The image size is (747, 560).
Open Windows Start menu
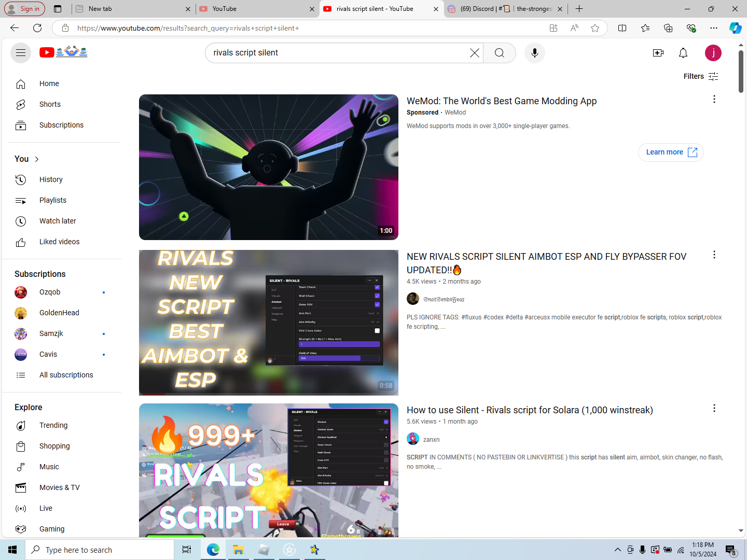coord(12,550)
